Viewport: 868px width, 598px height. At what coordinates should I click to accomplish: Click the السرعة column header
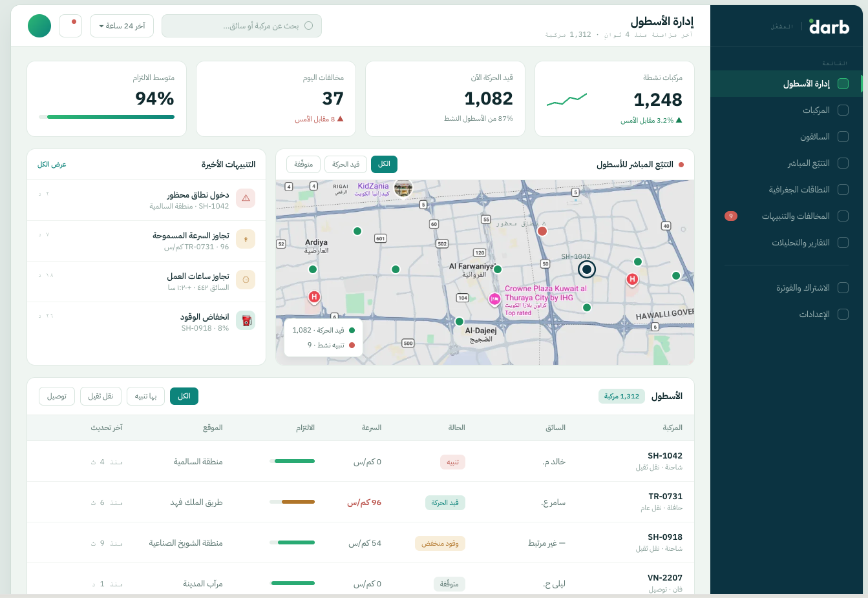coord(372,428)
